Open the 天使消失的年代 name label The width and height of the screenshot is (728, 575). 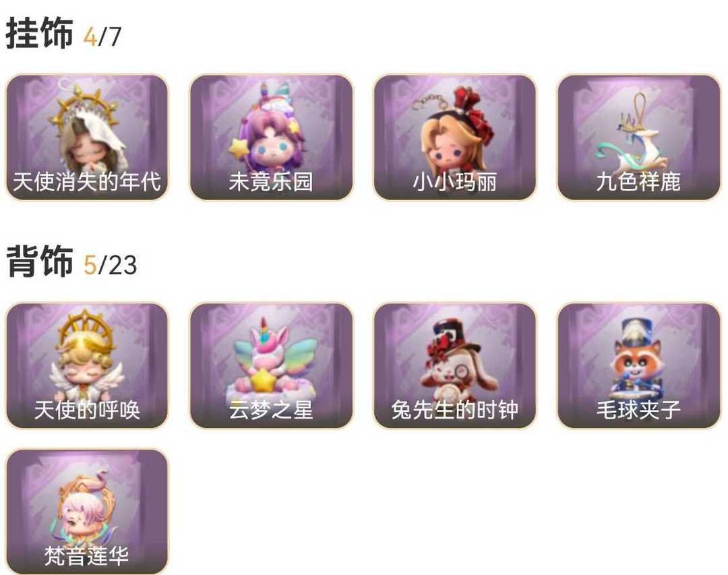[x=87, y=181]
